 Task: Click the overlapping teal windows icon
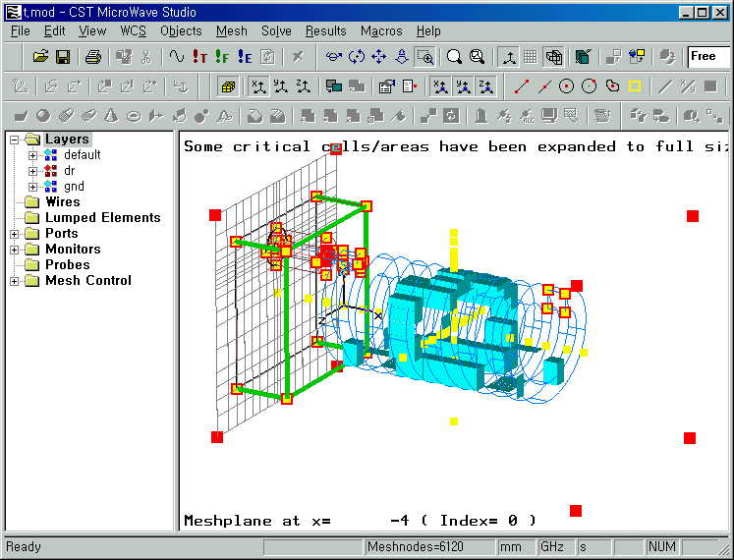[334, 86]
